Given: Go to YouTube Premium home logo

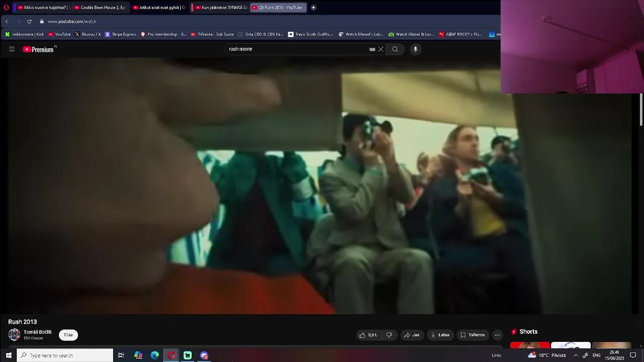Looking at the screenshot, I should pos(38,49).
